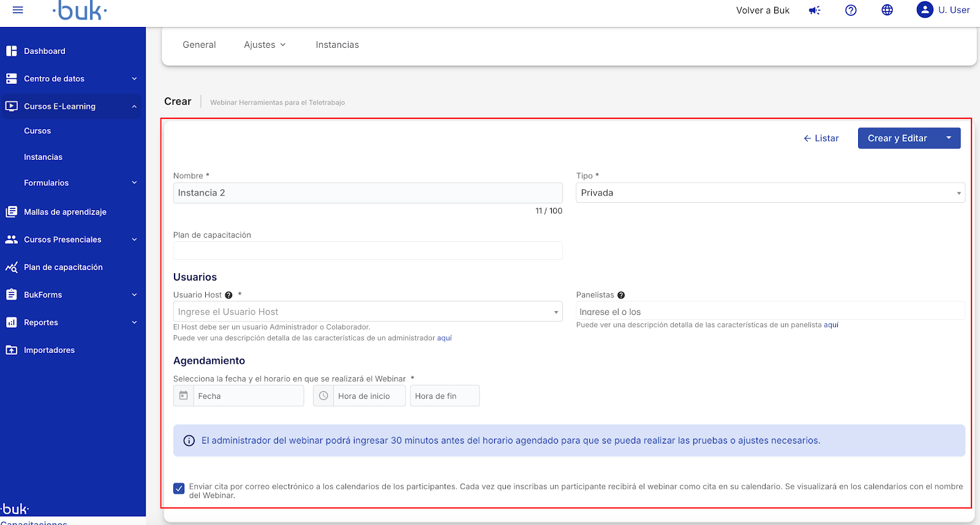980x525 pixels.
Task: Click the Panelistas help tooltip icon
Action: 621,295
